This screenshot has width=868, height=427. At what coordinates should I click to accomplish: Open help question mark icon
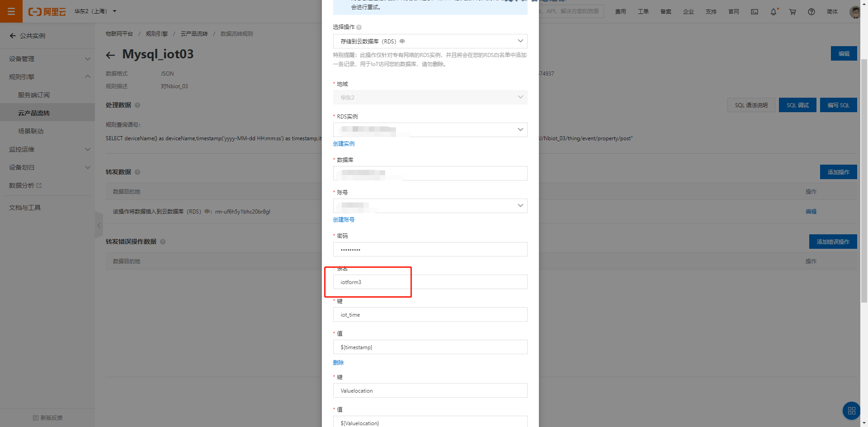point(811,12)
